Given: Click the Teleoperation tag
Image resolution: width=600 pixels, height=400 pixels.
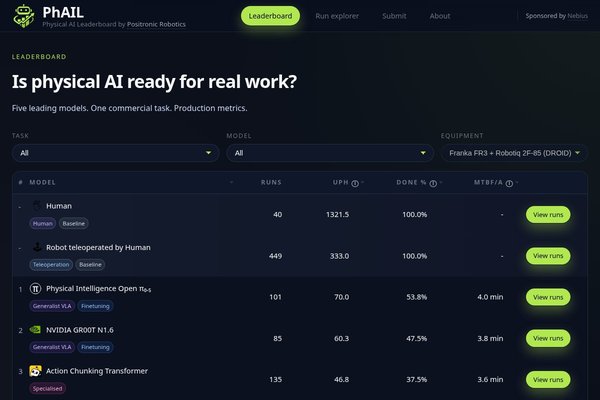Looking at the screenshot, I should (51, 264).
